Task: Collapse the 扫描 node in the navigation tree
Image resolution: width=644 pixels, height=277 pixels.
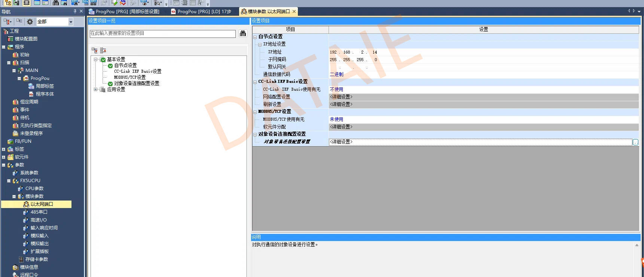Action: point(9,63)
